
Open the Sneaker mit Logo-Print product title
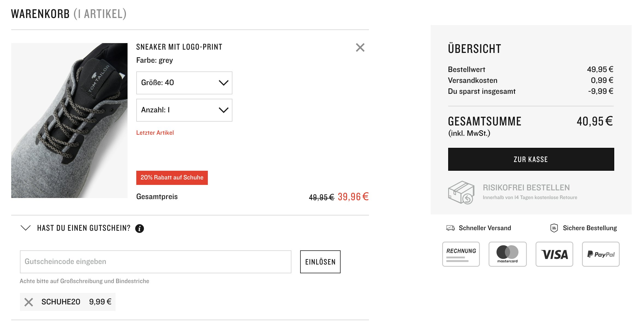[x=179, y=47]
